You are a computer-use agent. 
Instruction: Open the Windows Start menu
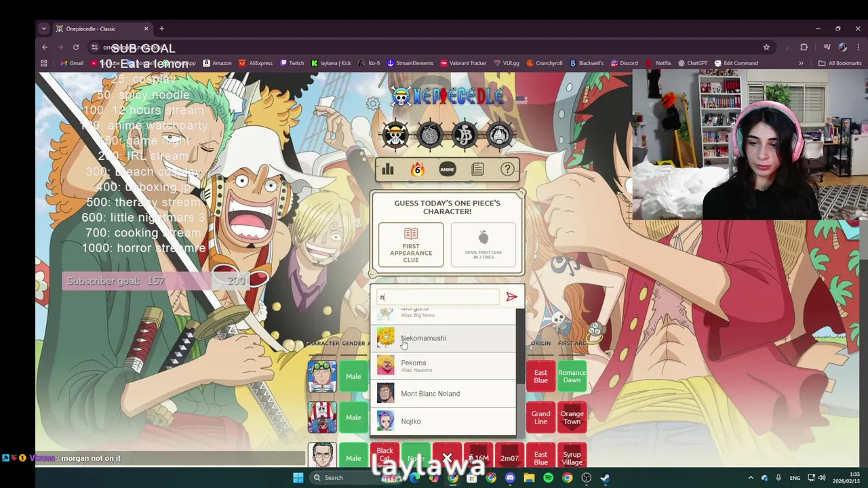pyautogui.click(x=298, y=478)
